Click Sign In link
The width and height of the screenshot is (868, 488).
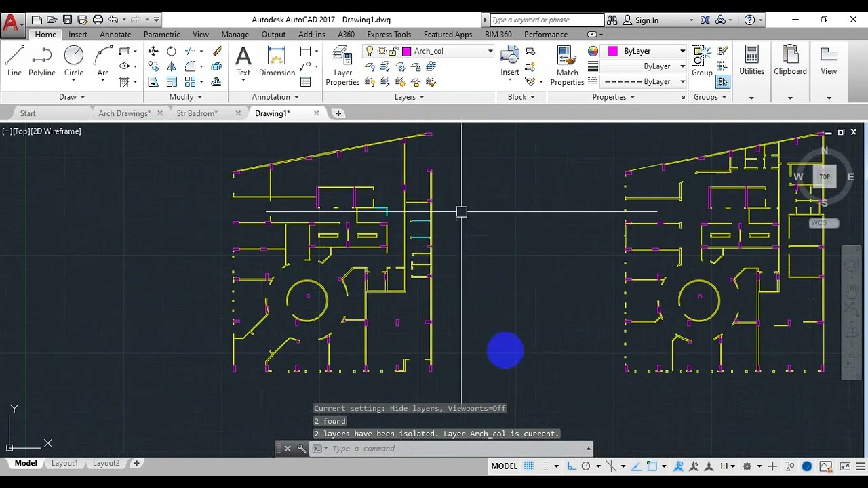click(646, 20)
